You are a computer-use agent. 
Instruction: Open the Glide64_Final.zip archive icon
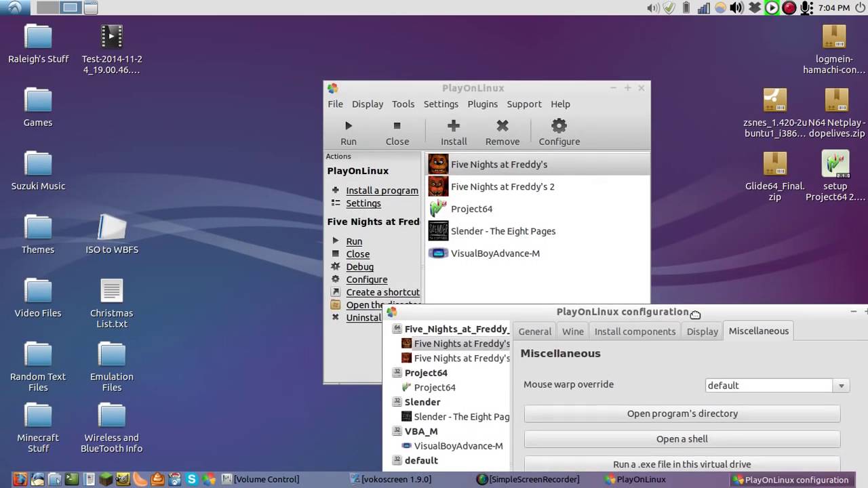coord(775,176)
